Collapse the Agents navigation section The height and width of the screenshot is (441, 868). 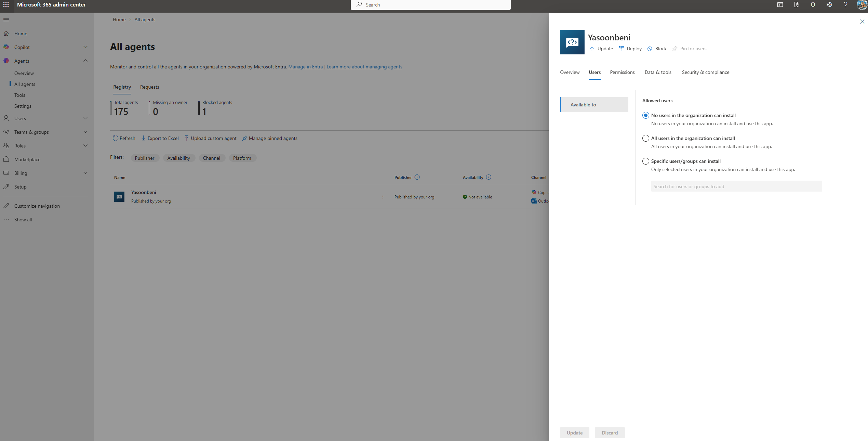[85, 61]
